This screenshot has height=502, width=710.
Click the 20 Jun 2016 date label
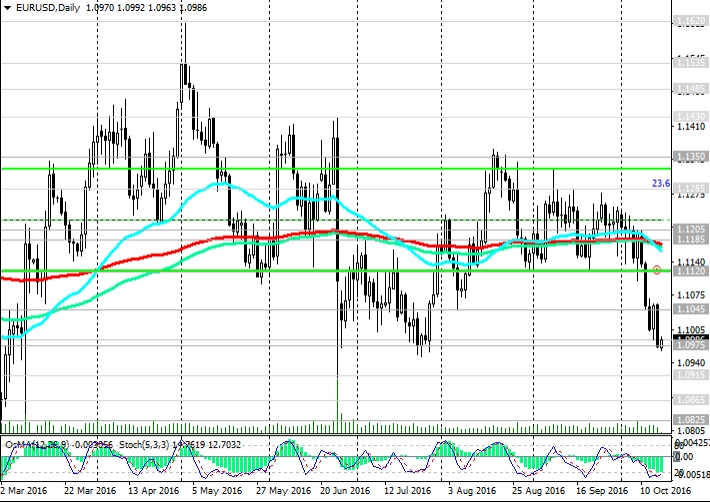coord(345,491)
